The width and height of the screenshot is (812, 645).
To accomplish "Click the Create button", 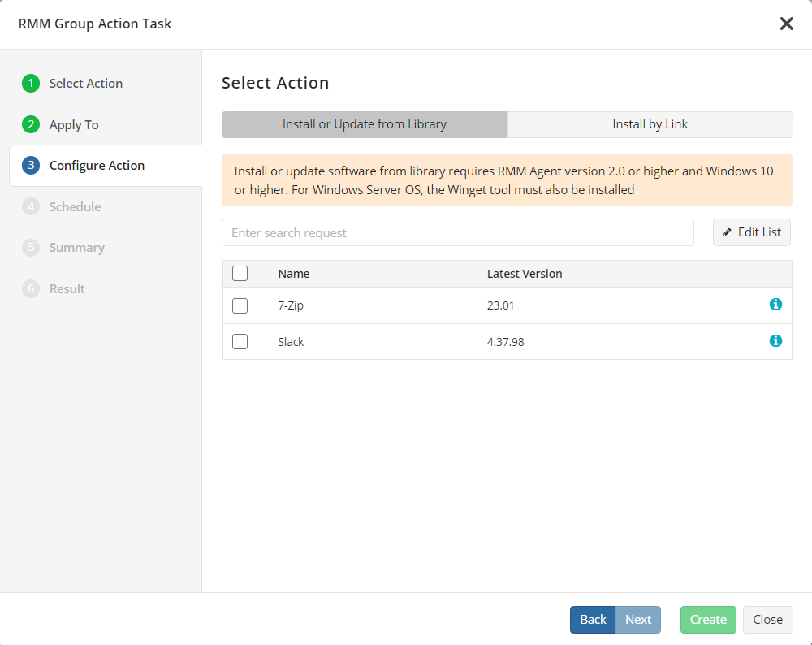I will point(708,619).
